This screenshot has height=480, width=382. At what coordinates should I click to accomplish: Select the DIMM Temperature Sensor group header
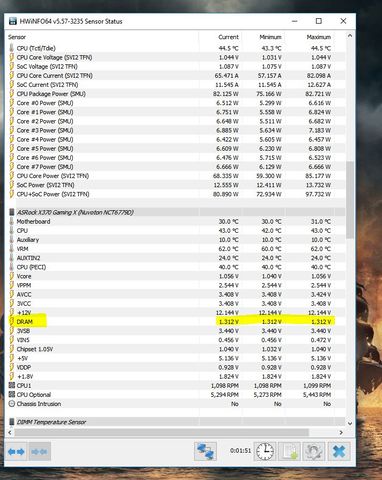176,422
